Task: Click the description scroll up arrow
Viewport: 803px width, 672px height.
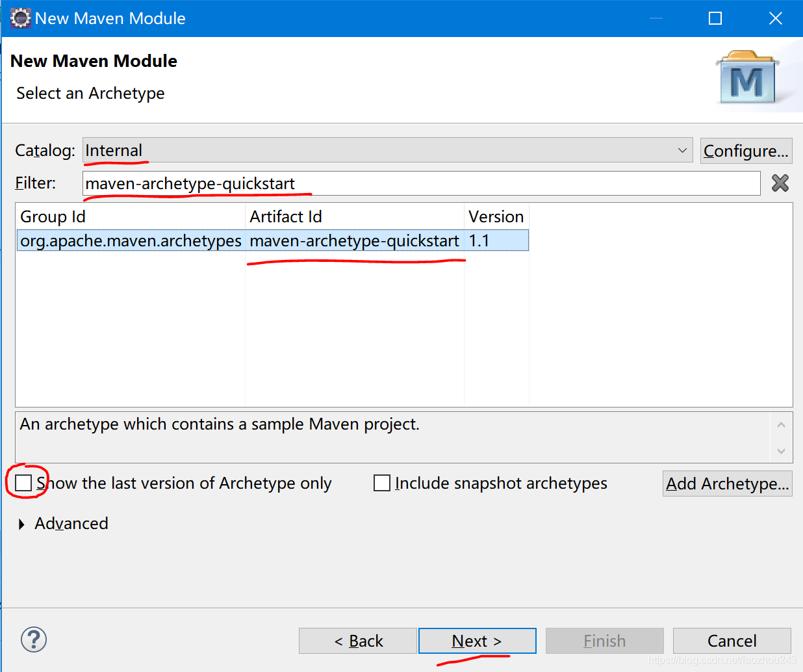Action: pos(781,425)
